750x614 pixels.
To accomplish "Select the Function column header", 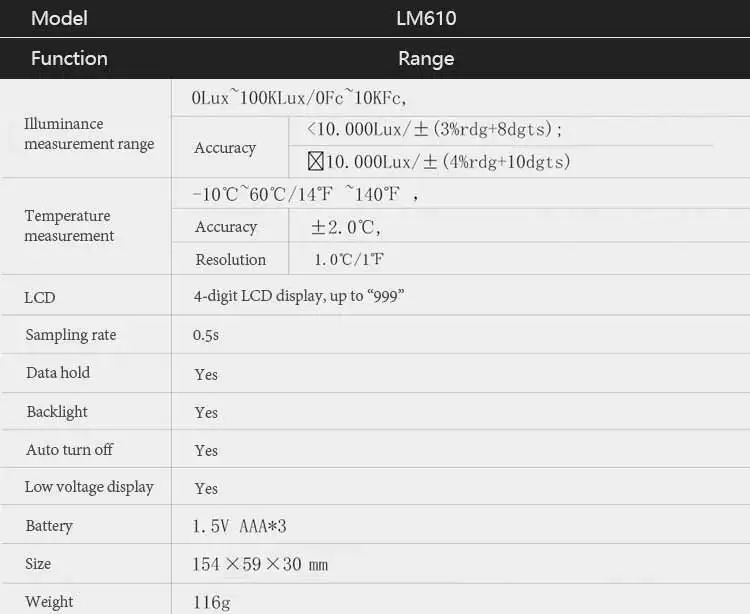I will (69, 58).
